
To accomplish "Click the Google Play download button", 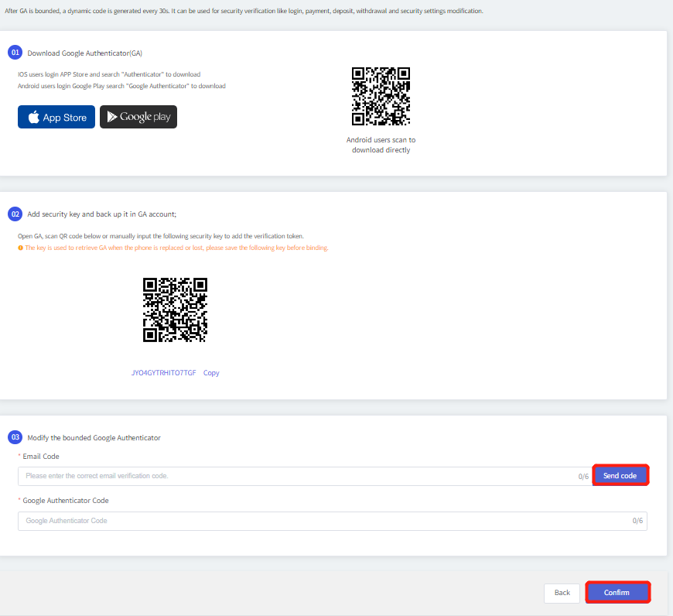I will click(x=138, y=117).
